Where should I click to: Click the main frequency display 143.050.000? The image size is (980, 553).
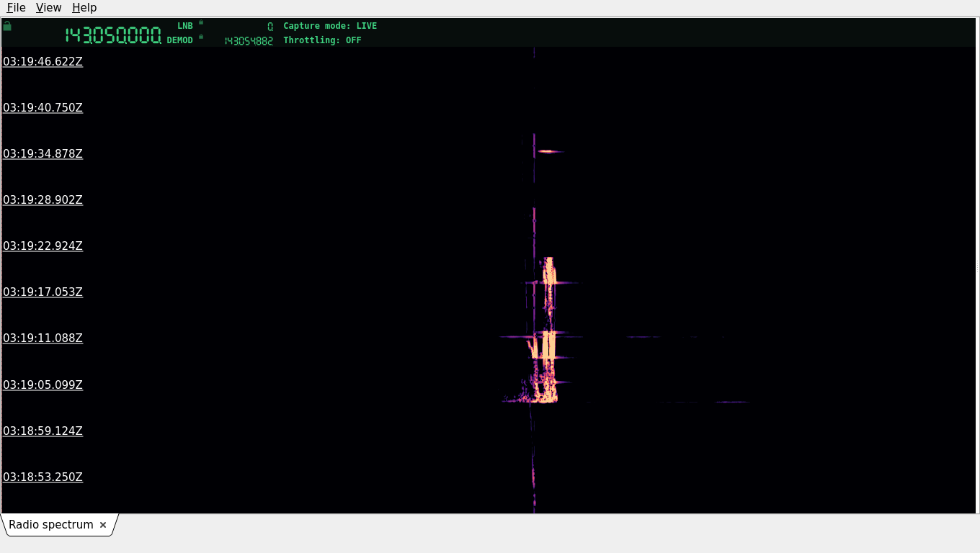coord(113,35)
